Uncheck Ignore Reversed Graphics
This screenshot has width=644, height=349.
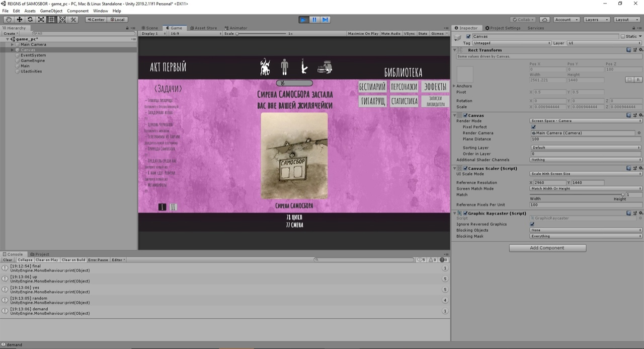[533, 224]
